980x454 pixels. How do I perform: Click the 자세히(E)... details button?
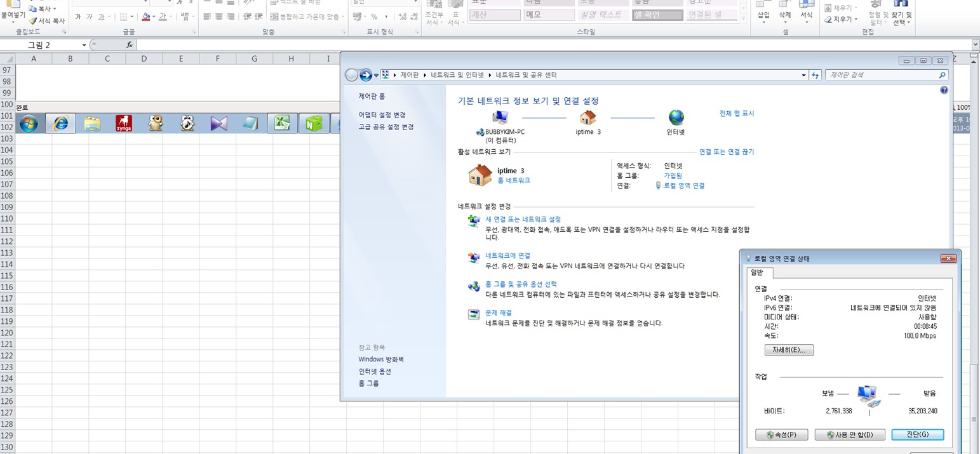click(789, 350)
